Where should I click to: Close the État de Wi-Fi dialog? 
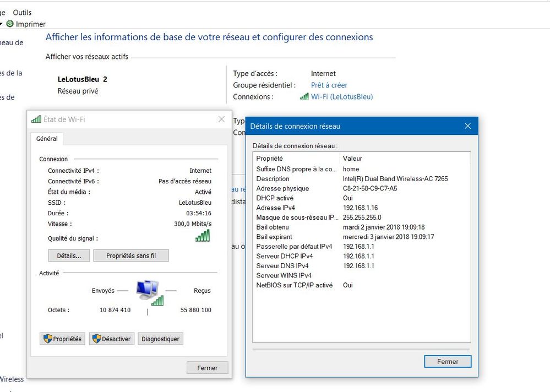[221, 119]
